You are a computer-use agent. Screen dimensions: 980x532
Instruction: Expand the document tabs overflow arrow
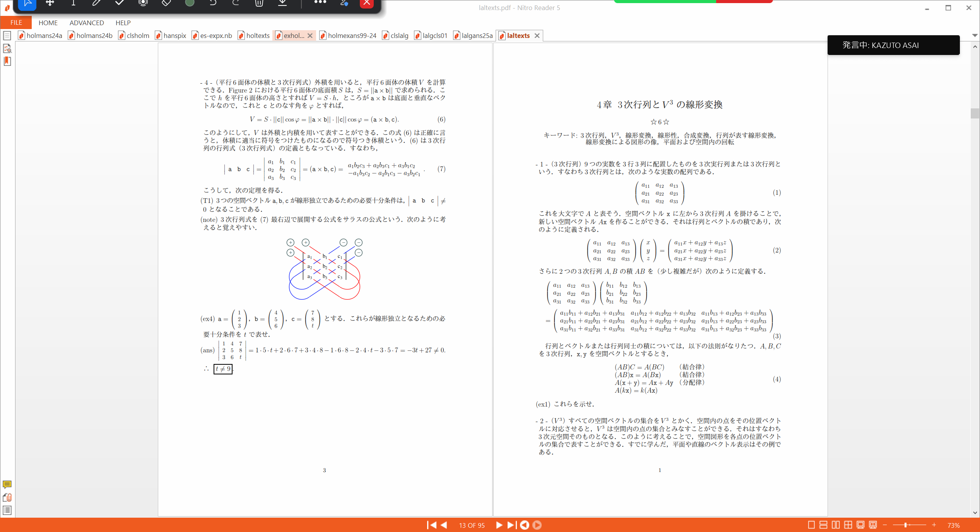click(x=975, y=35)
